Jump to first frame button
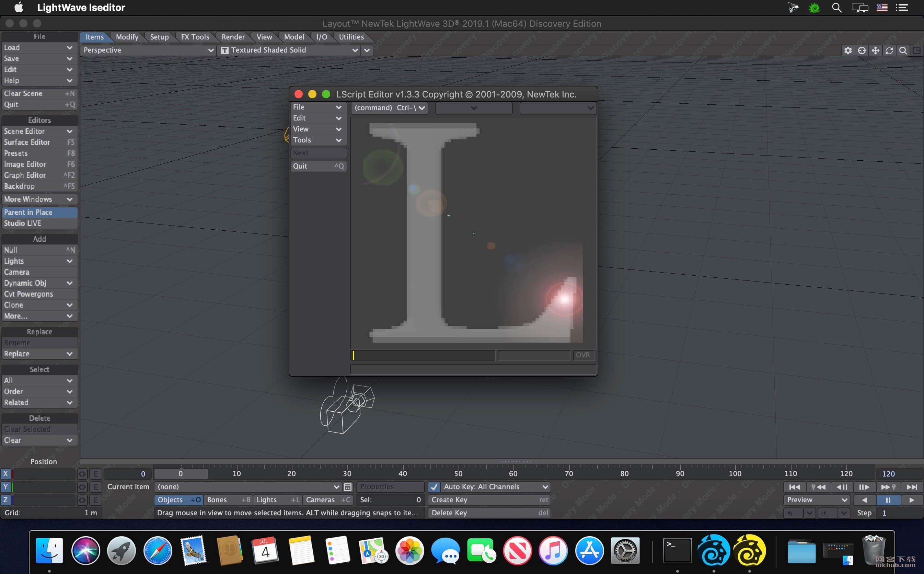924x574 pixels. [795, 487]
